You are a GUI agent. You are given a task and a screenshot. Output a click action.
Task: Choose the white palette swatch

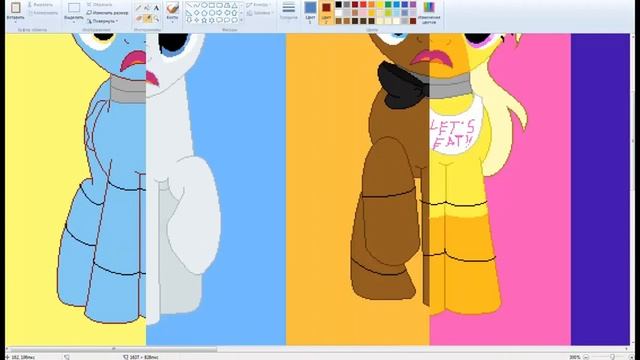point(338,13)
